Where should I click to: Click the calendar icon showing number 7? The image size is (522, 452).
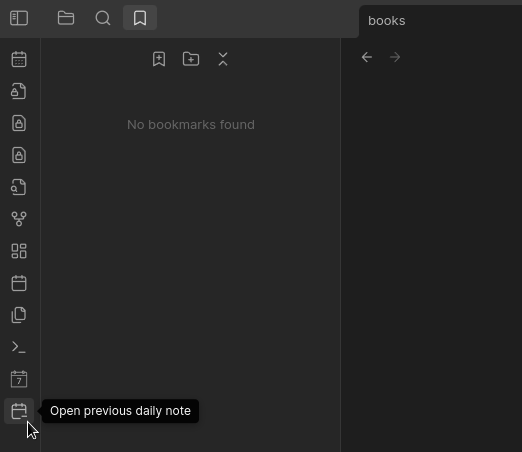19,379
